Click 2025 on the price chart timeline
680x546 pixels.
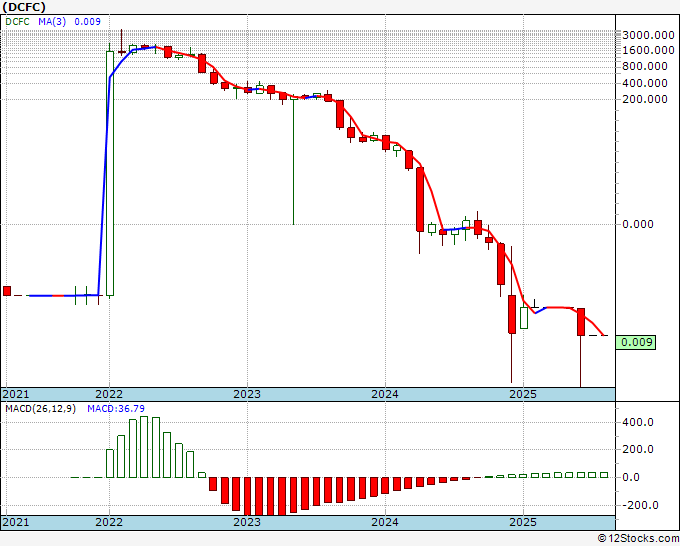(523, 394)
